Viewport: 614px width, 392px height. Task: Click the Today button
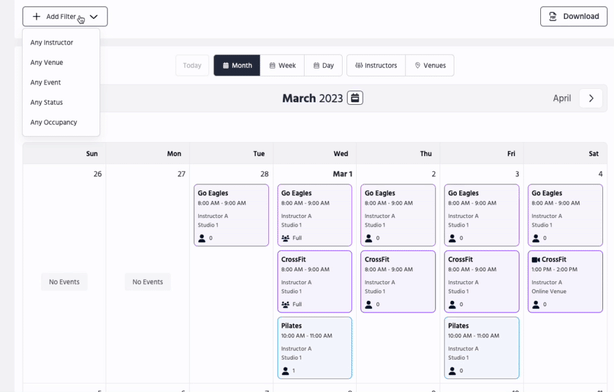(192, 65)
